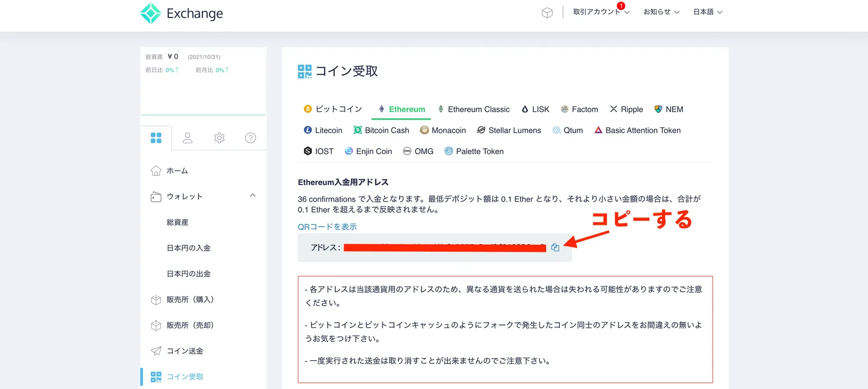Viewport: 868px width, 389px height.
Task: Select the dashboard grid tab icon in sidebar
Action: click(x=156, y=138)
